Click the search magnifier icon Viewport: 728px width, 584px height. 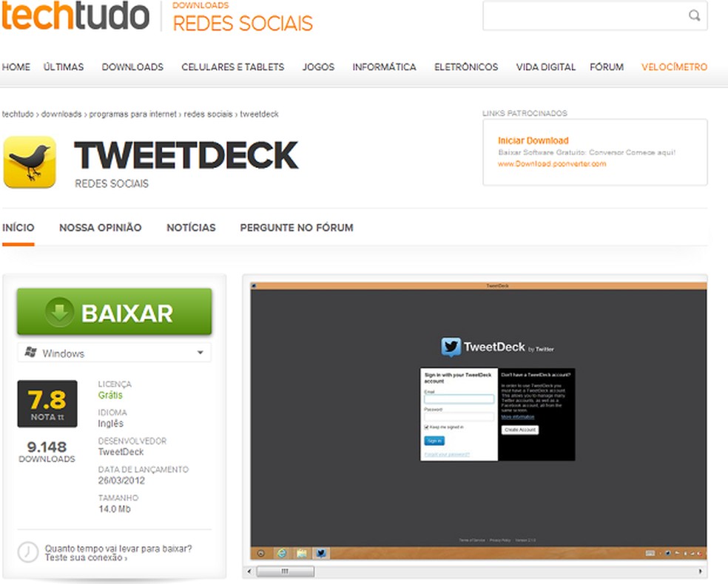pos(694,15)
